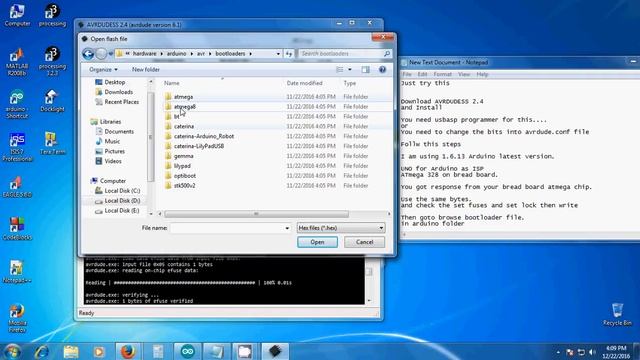Launch Mozilla Firefox desktop shortcut
The height and width of the screenshot is (360, 640).
(17, 318)
